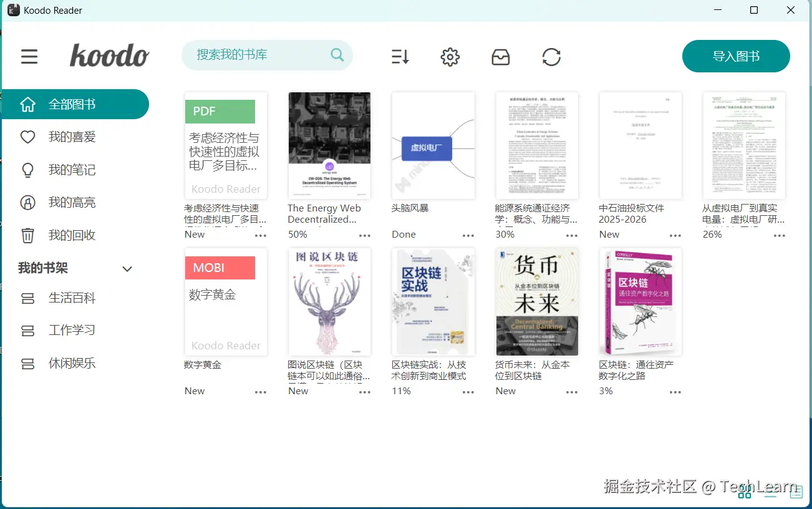Toggle the hamburger sidebar menu
812x509 pixels.
[x=29, y=57]
